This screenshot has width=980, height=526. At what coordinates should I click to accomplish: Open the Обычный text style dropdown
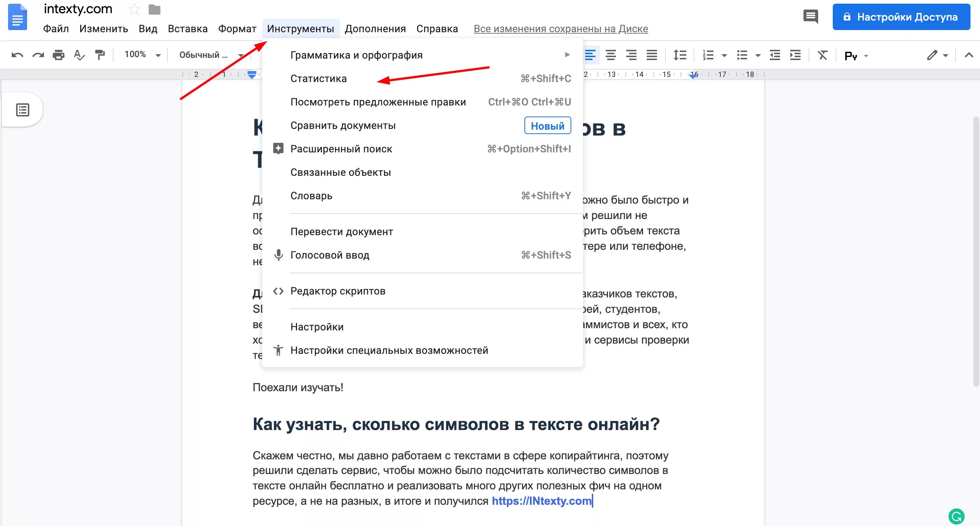coord(211,55)
